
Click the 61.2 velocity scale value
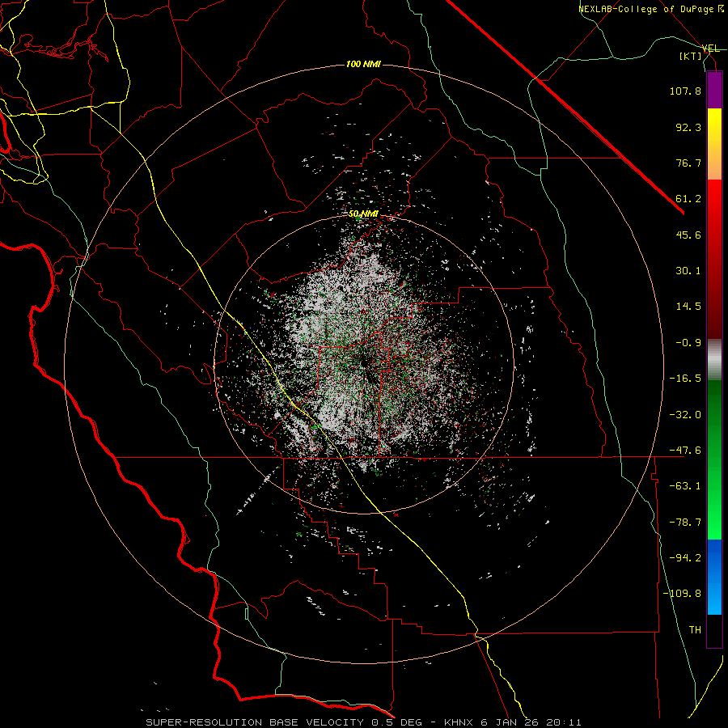tap(688, 199)
